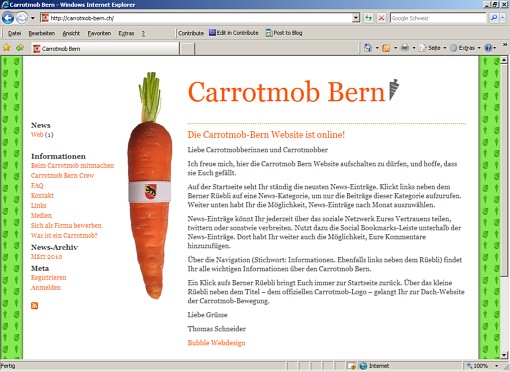Expand the Home icon dropdown arrow

coord(377,48)
